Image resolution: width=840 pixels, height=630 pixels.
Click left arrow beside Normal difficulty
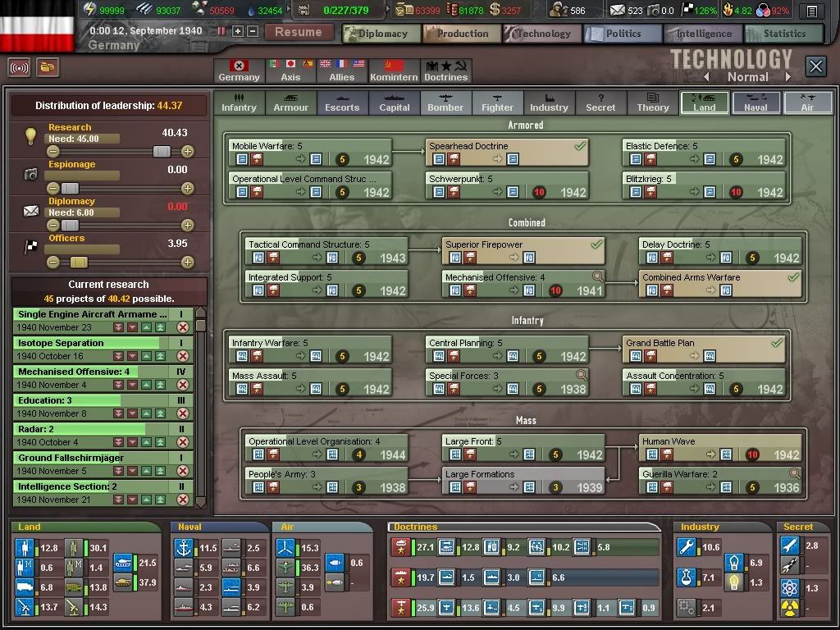pos(707,76)
